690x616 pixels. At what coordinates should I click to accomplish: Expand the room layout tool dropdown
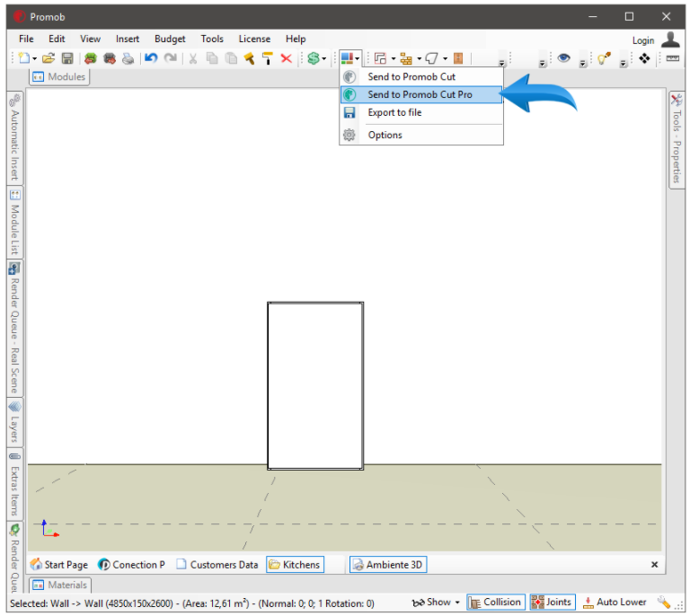[394, 58]
